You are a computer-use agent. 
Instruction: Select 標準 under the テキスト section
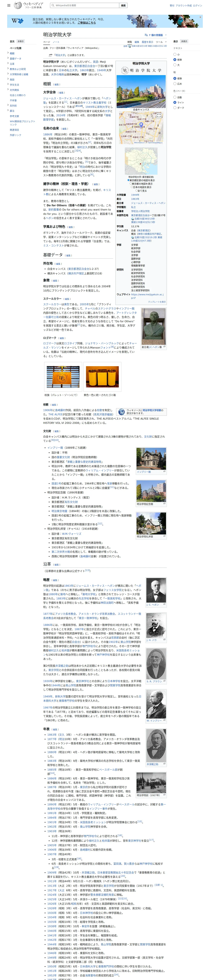[175, 60]
